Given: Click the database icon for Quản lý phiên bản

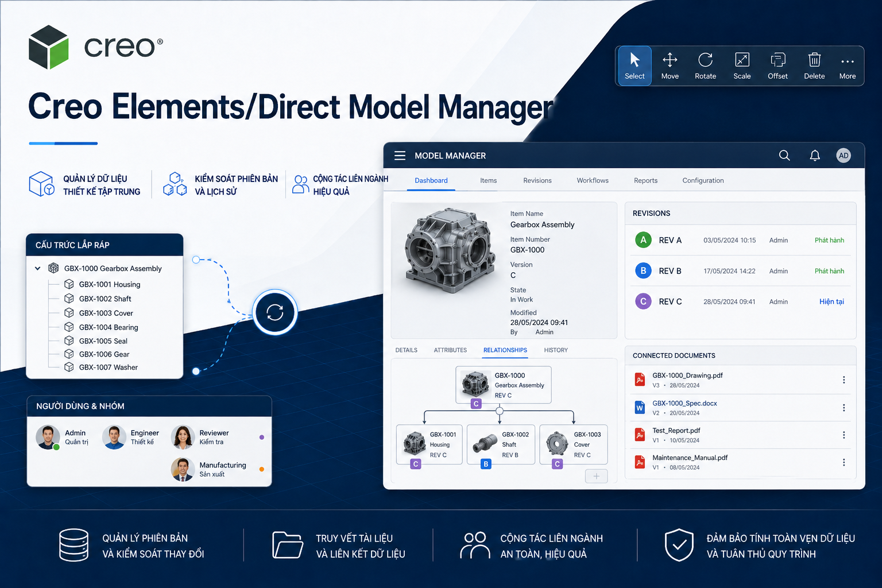Looking at the screenshot, I should [x=74, y=545].
